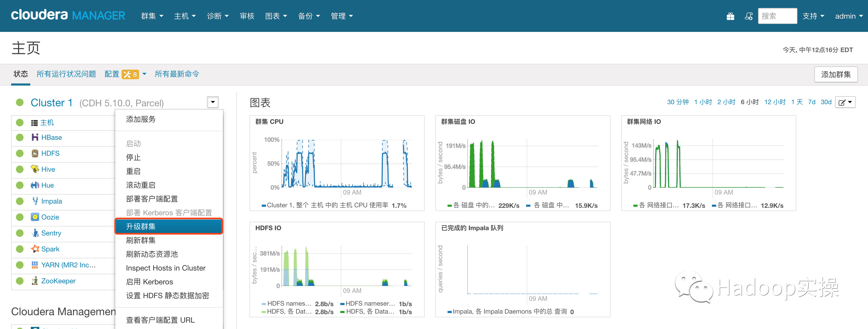868x329 pixels.
Task: Click the gift box icon in header
Action: pyautogui.click(x=730, y=16)
